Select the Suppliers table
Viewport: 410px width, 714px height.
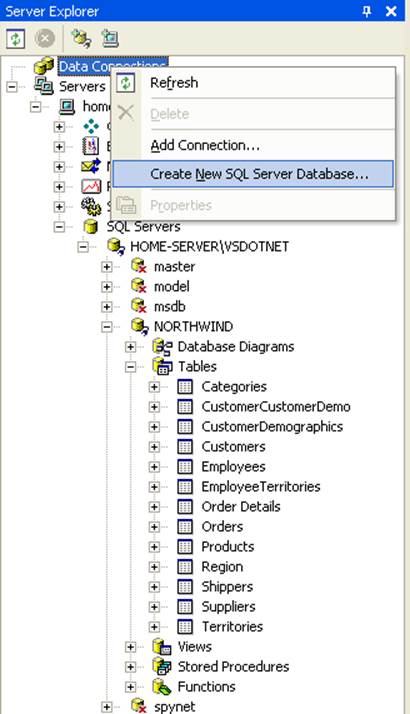pyautogui.click(x=229, y=607)
